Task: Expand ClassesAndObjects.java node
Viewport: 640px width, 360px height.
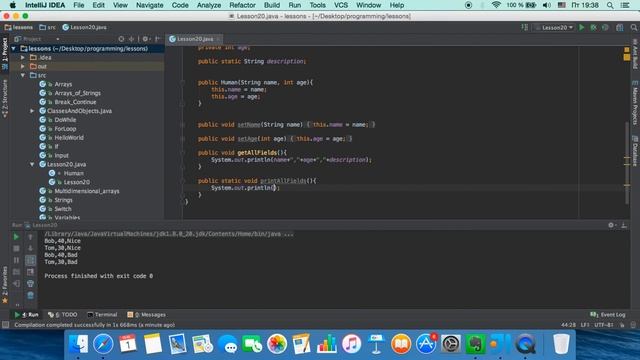Action: 32,111
